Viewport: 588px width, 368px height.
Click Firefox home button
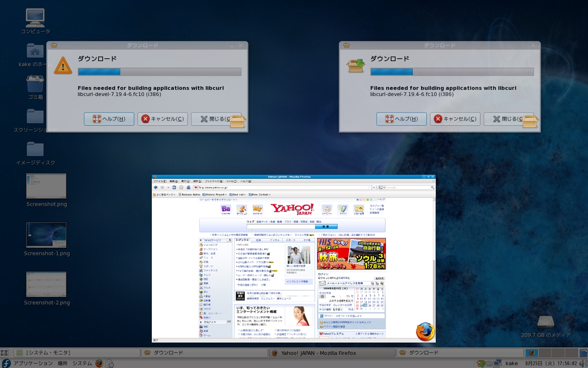188,187
